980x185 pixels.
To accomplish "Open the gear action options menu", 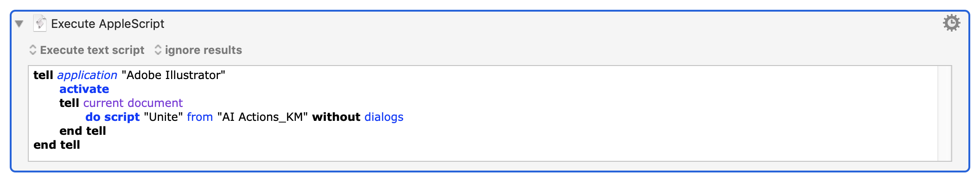I will pos(952,23).
